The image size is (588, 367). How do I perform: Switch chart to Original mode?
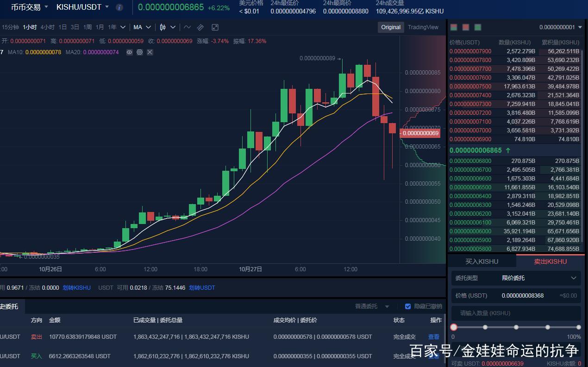coord(391,27)
